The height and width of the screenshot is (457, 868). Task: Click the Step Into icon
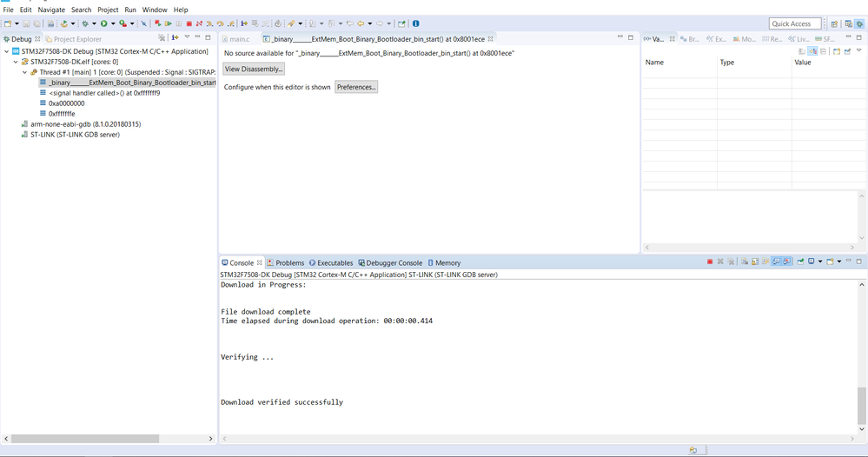(209, 23)
